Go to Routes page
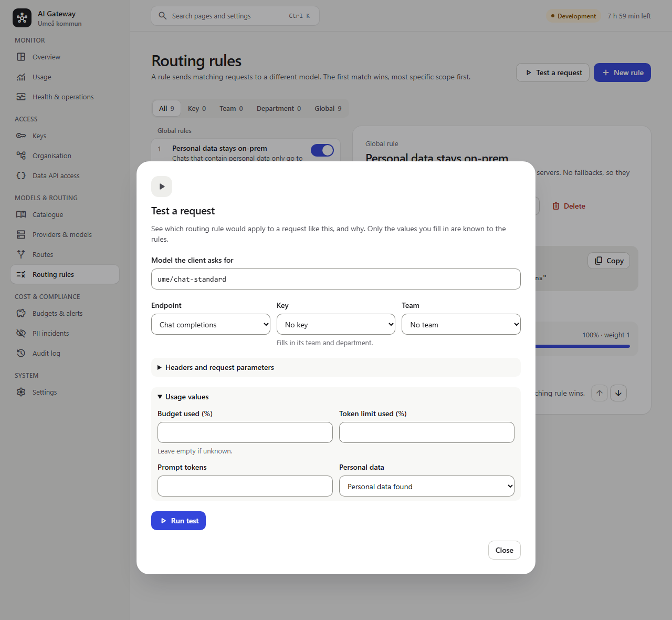Screen dimensions: 672x620 point(65,254)
